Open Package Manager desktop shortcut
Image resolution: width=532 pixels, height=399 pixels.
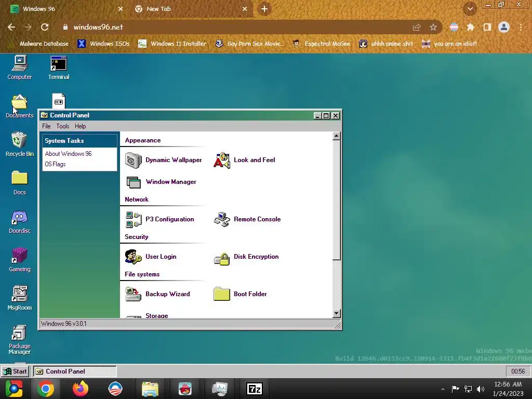point(20,340)
